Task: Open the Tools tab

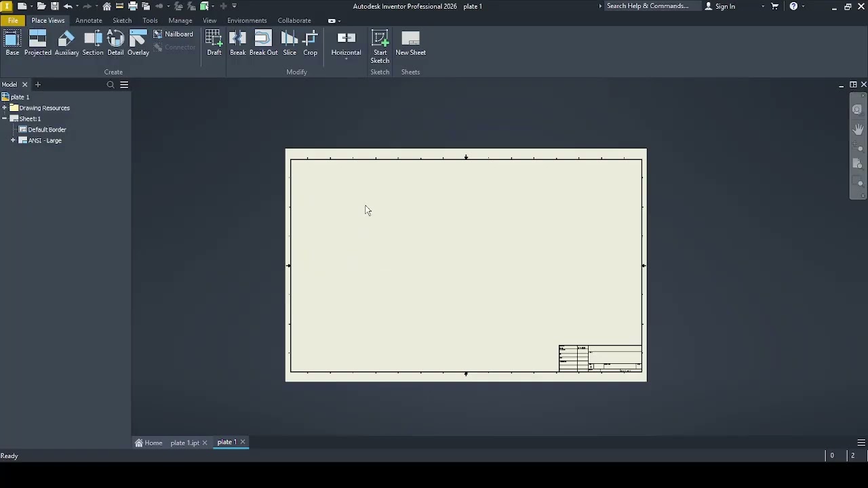Action: [150, 20]
